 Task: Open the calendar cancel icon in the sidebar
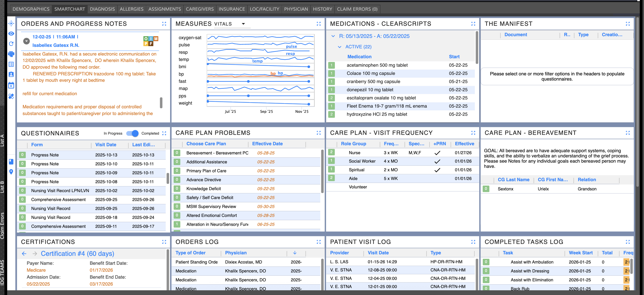click(11, 85)
